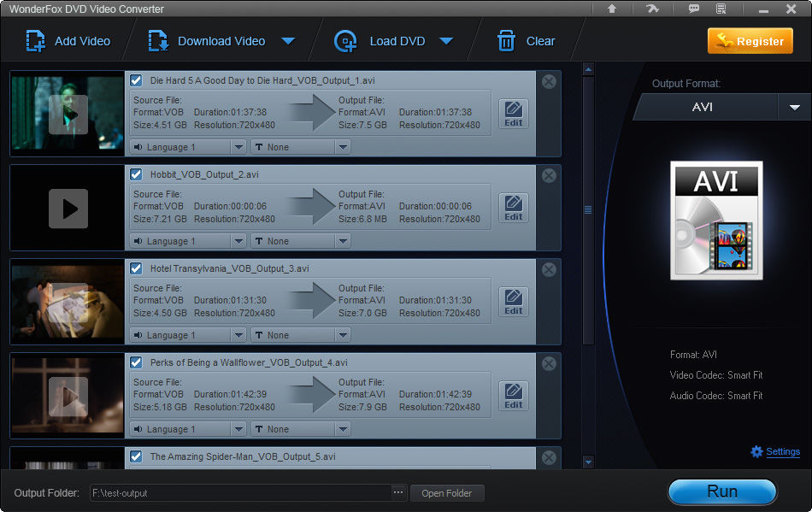
Task: Open Download Video tool
Action: click(207, 41)
